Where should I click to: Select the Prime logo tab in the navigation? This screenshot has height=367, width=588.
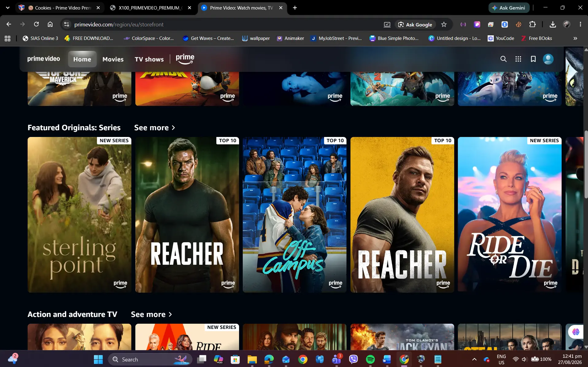coord(185,59)
